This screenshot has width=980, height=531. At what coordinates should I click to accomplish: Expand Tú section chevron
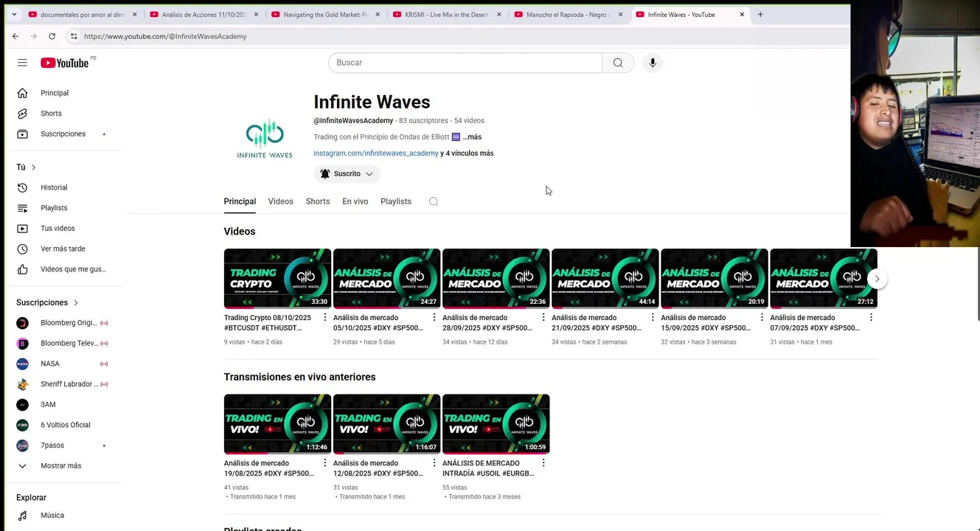33,167
